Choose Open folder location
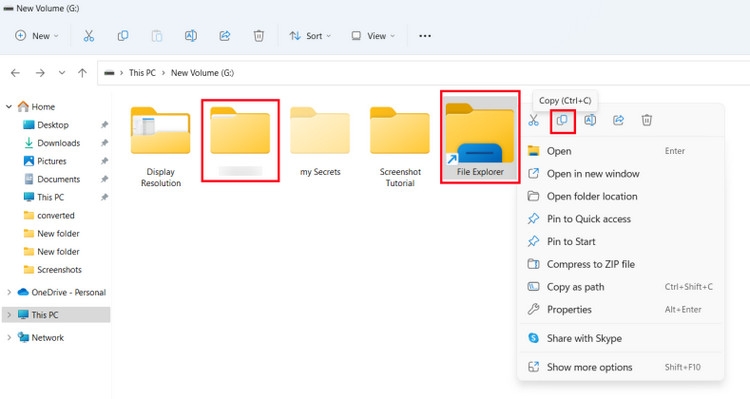750x399 pixels. (620, 196)
